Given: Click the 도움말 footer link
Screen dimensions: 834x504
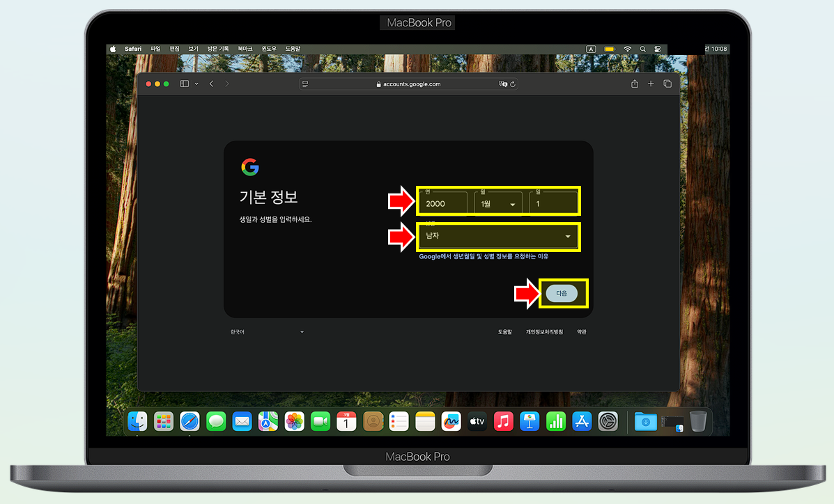Looking at the screenshot, I should tap(504, 332).
